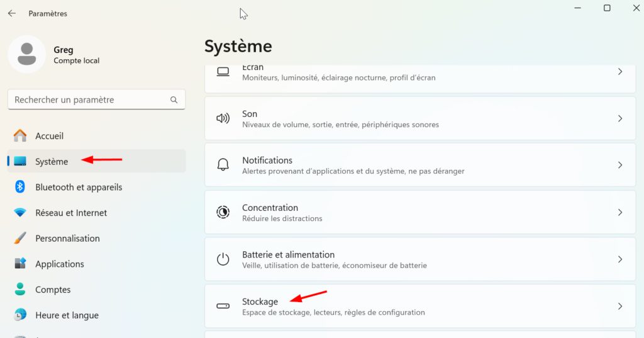This screenshot has width=644, height=338.
Task: Click the Comptes person icon
Action: pos(19,289)
